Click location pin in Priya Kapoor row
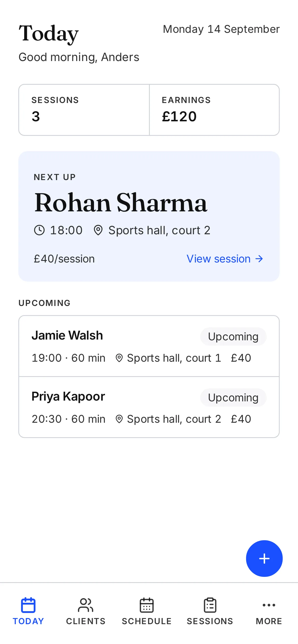The image size is (298, 644). point(119,419)
